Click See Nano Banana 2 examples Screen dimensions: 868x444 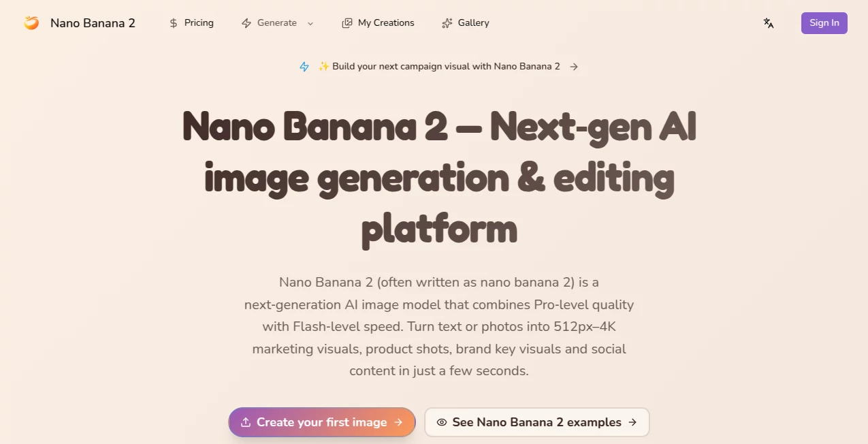coord(536,422)
